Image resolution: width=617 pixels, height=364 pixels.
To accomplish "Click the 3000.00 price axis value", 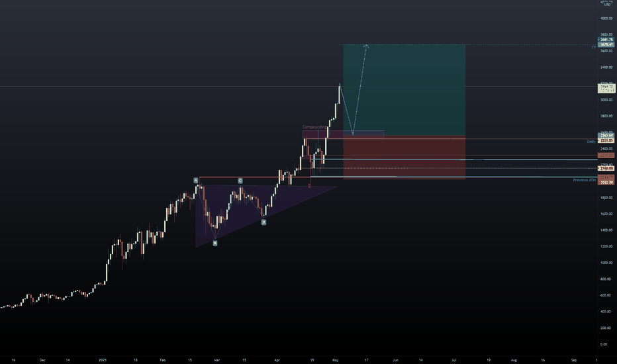I will point(606,100).
